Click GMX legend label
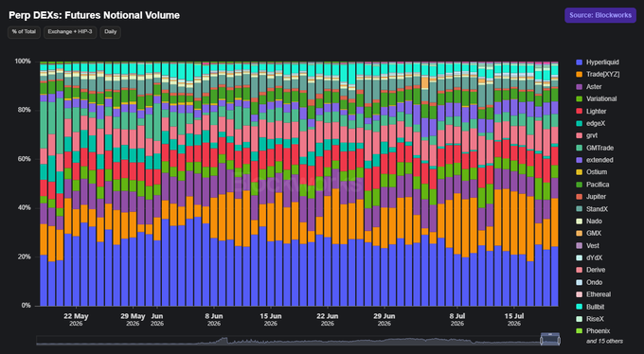This screenshot has height=354, width=644. click(x=594, y=233)
